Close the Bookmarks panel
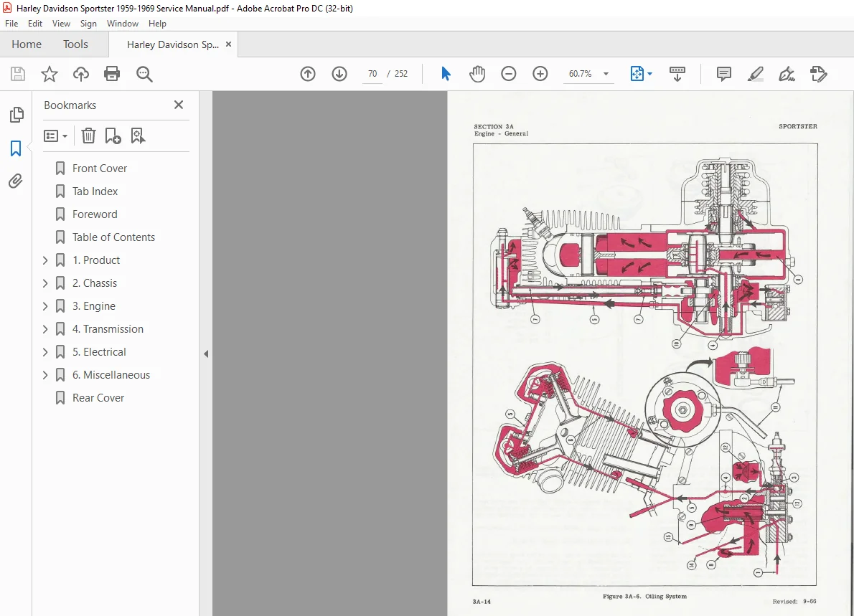 point(179,105)
